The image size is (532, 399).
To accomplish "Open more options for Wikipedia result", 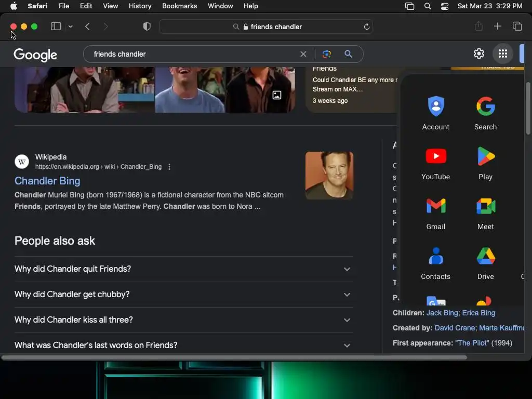I will pos(169,167).
